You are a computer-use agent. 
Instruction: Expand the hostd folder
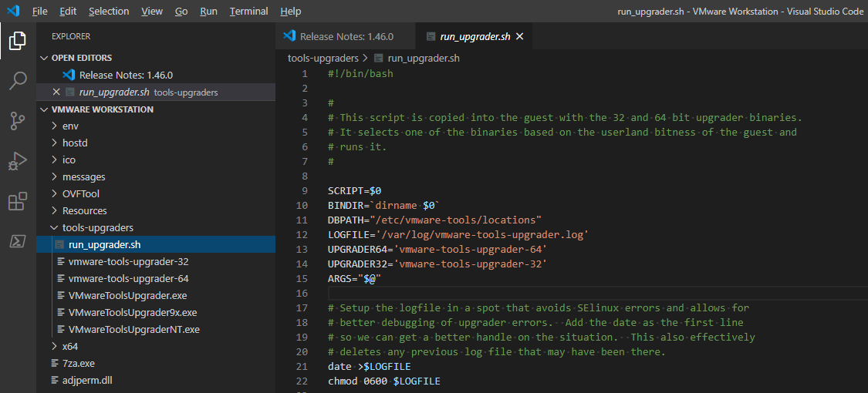(54, 143)
